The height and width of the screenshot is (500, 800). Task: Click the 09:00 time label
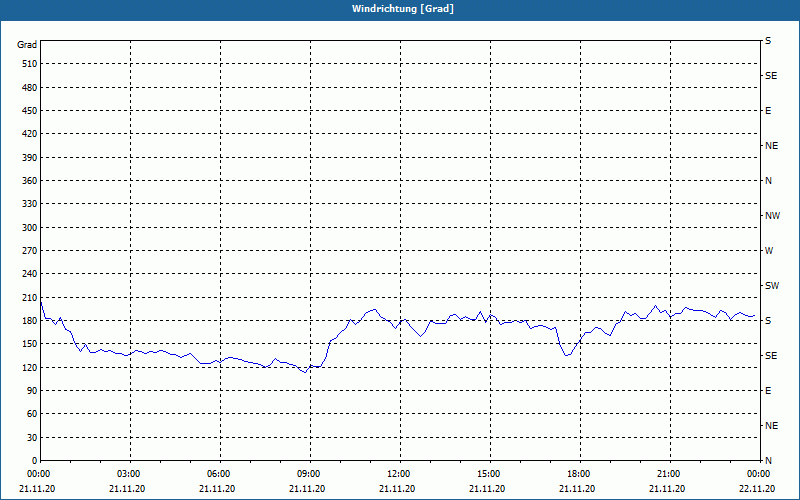point(310,474)
